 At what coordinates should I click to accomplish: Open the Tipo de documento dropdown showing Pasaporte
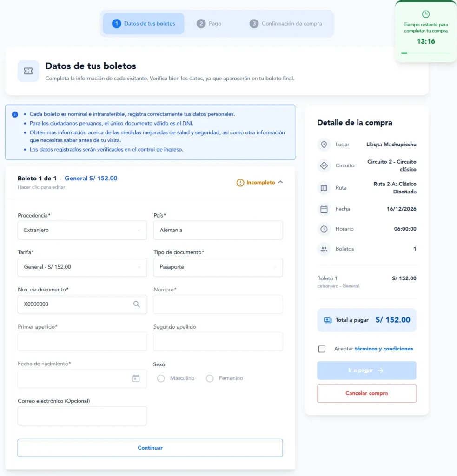218,267
